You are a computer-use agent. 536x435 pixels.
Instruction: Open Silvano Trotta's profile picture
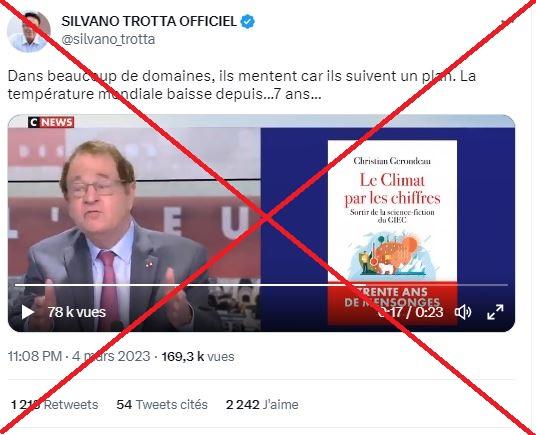point(29,31)
